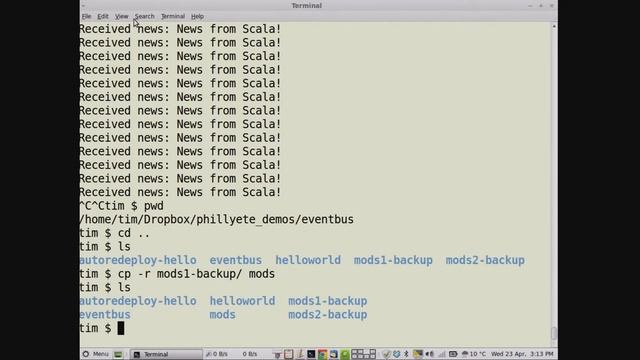Click the terminal prompt cursor

click(x=121, y=328)
